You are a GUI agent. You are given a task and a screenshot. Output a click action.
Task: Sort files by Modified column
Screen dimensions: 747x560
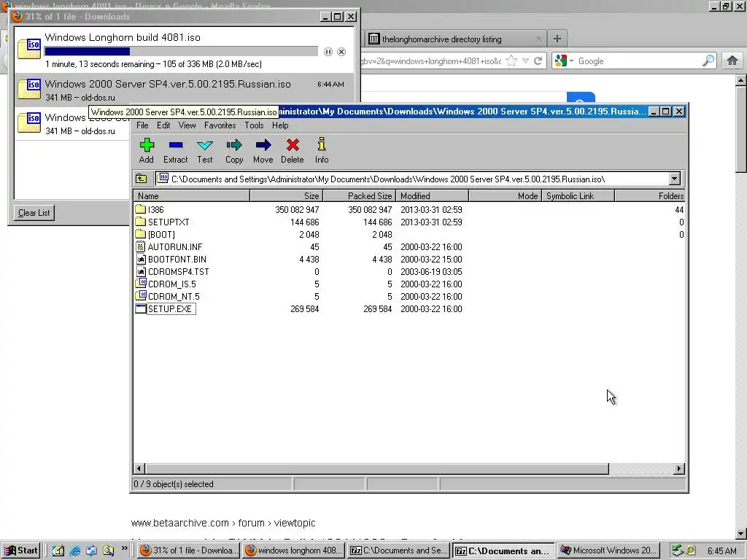pos(433,195)
